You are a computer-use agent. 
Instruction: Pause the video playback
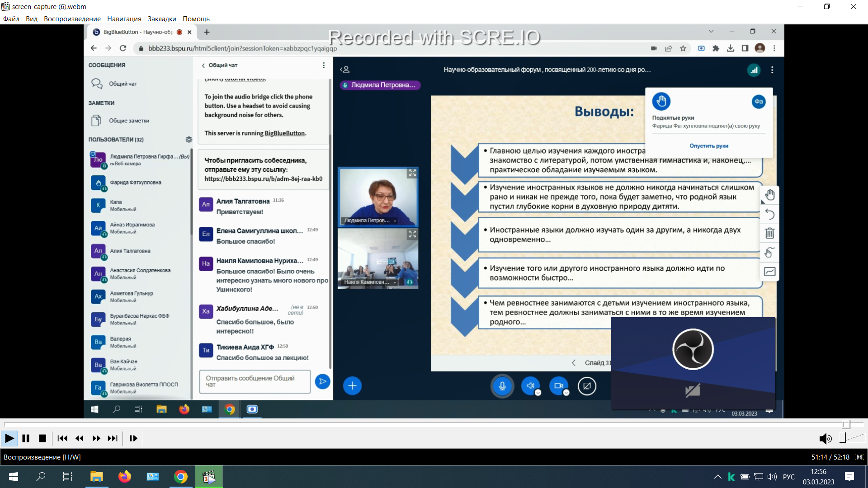(x=26, y=438)
